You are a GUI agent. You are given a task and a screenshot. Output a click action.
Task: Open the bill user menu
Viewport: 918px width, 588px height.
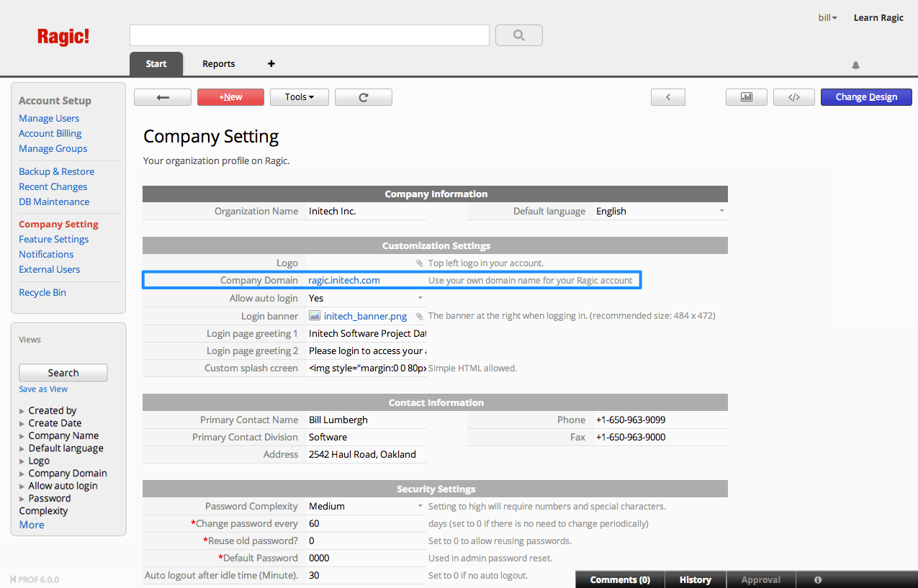[828, 17]
